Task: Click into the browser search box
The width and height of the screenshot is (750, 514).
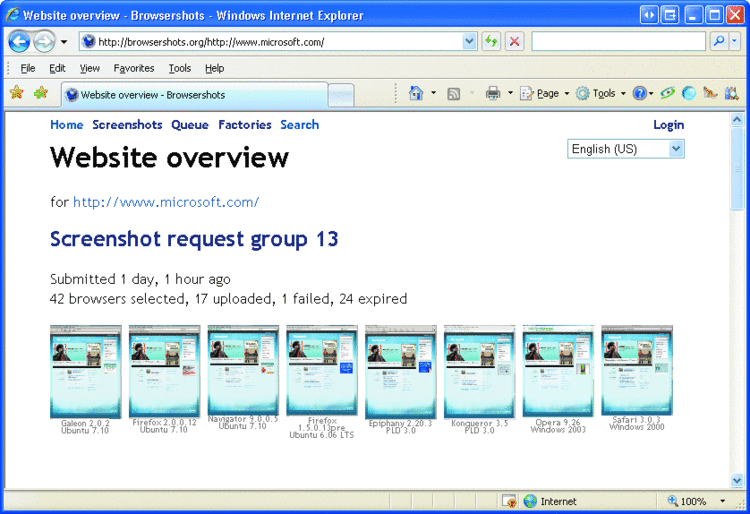Action: (618, 42)
